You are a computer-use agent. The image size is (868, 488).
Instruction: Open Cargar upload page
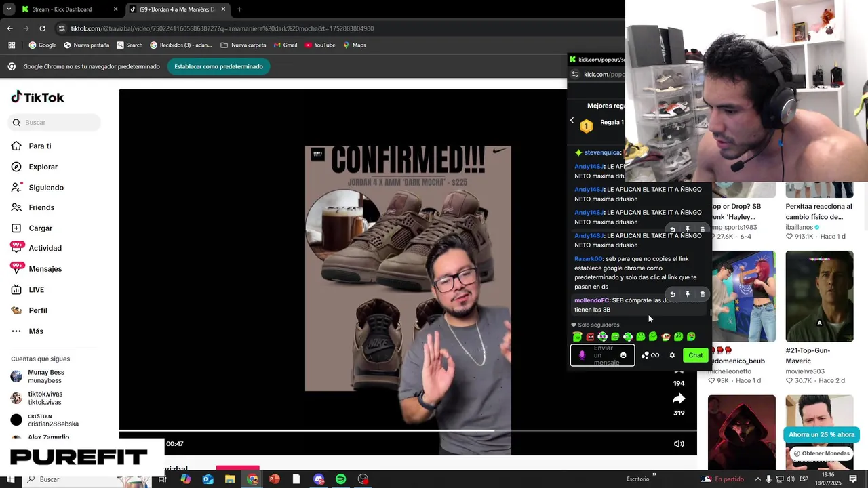(x=31, y=228)
